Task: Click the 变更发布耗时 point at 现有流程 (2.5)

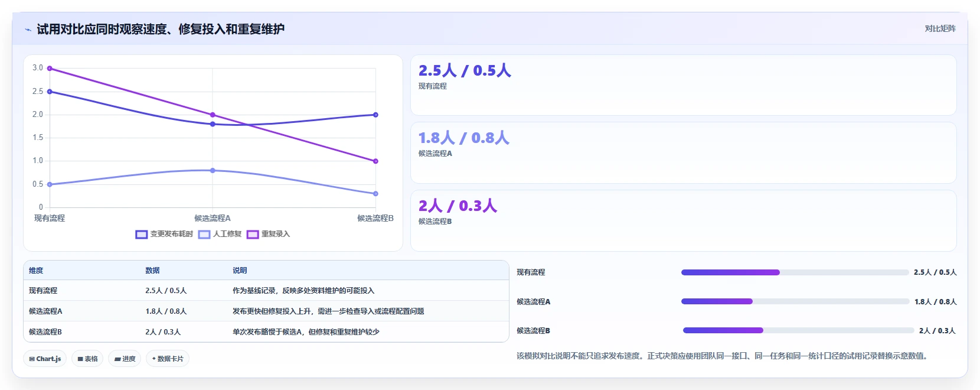Action: [x=50, y=92]
